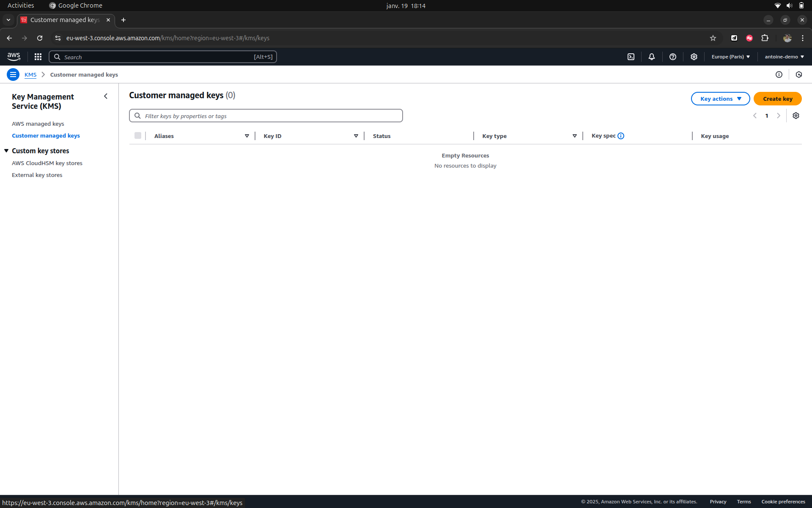Open External key stores page
This screenshot has height=508, width=812.
pyautogui.click(x=37, y=175)
